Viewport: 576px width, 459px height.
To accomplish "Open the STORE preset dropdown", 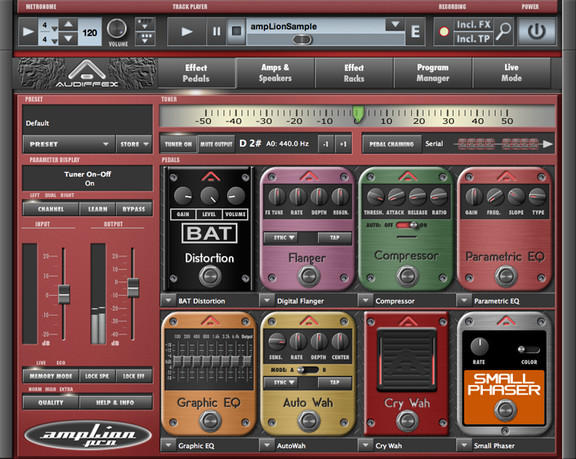I will (x=134, y=144).
